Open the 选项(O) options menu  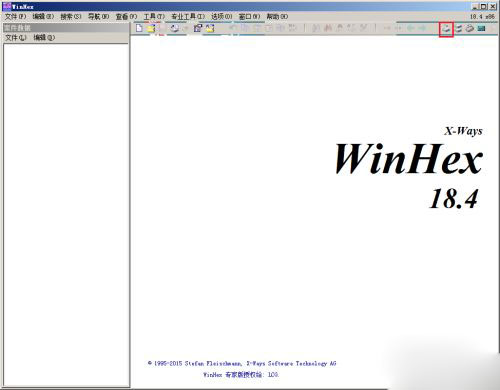[x=222, y=16]
